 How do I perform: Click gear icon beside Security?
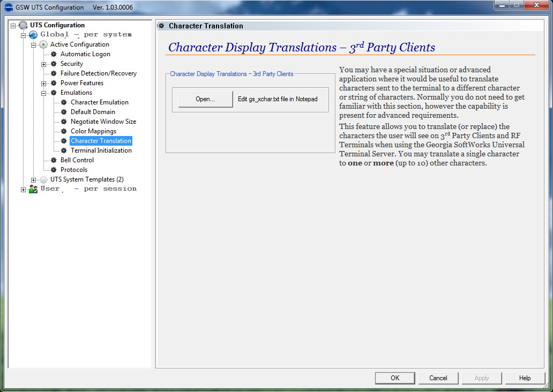(54, 64)
